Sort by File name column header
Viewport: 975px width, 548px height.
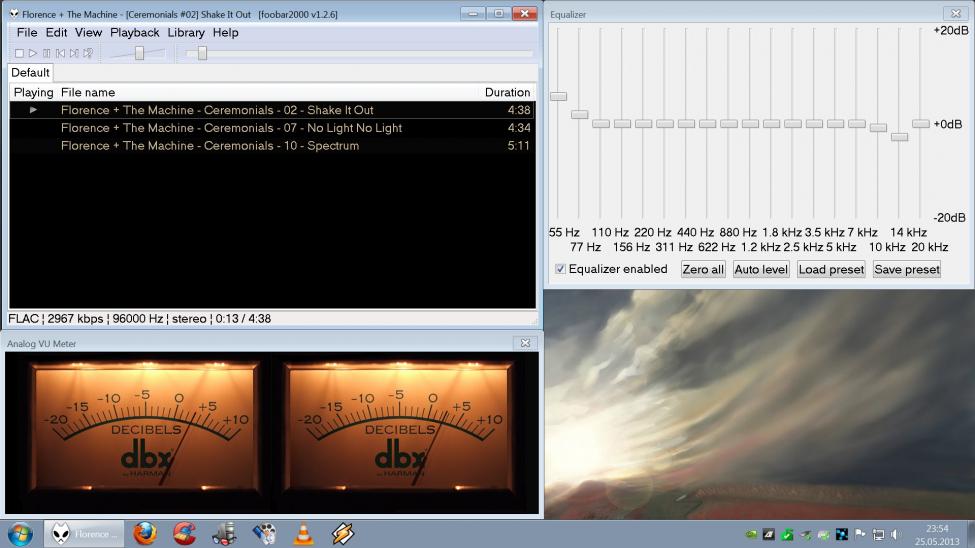(x=88, y=92)
